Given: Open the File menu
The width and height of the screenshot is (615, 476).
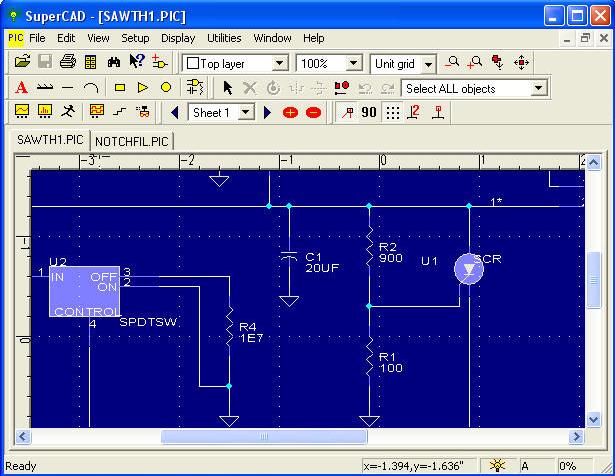Looking at the screenshot, I should tap(37, 38).
